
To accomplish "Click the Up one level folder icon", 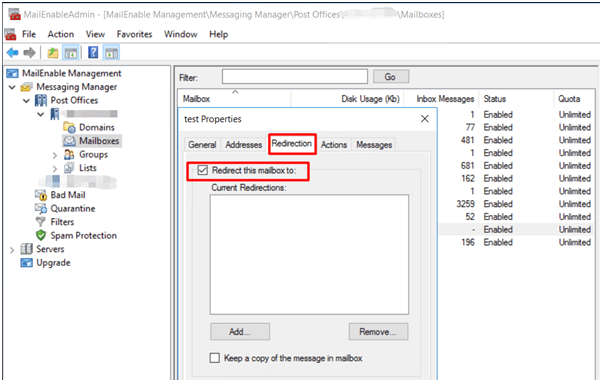I will (53, 53).
